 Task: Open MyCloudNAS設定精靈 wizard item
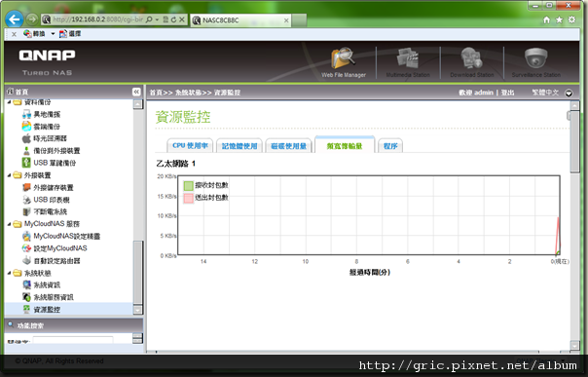pyautogui.click(x=61, y=236)
